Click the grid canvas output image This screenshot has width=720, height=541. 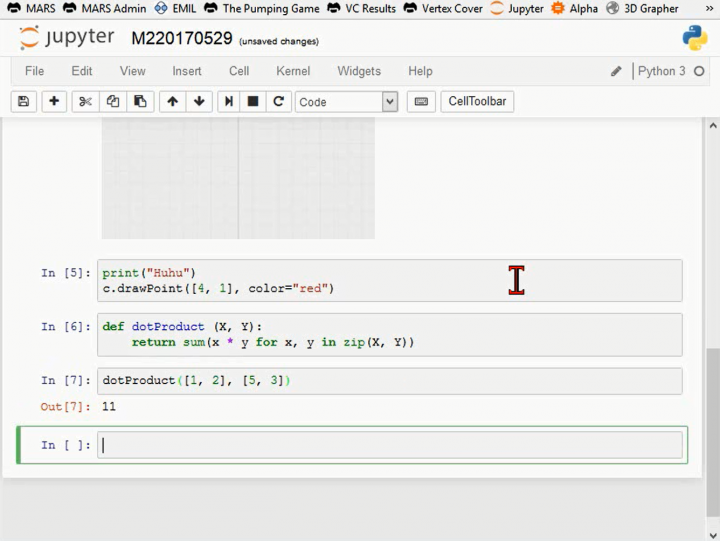[x=238, y=178]
